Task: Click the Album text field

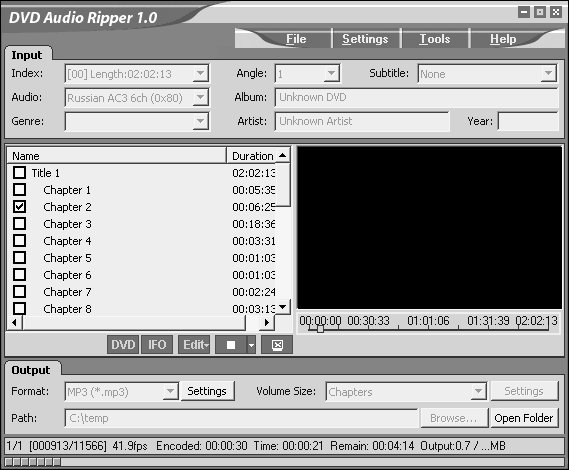Action: pos(416,97)
